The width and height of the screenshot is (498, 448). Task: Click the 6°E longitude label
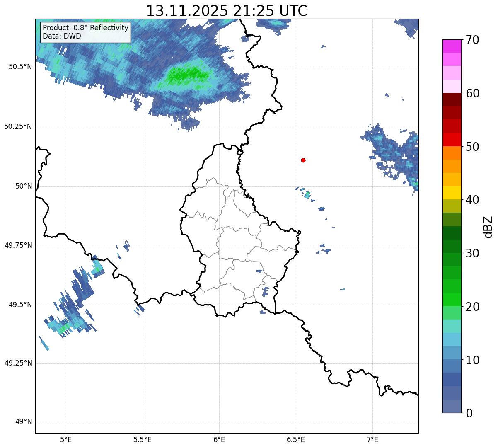click(x=219, y=440)
